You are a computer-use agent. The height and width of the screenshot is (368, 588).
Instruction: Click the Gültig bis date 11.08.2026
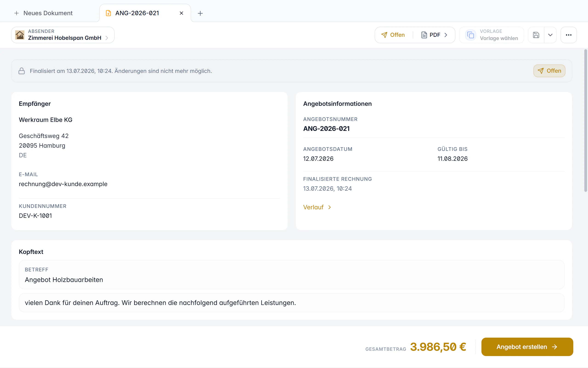click(x=452, y=159)
